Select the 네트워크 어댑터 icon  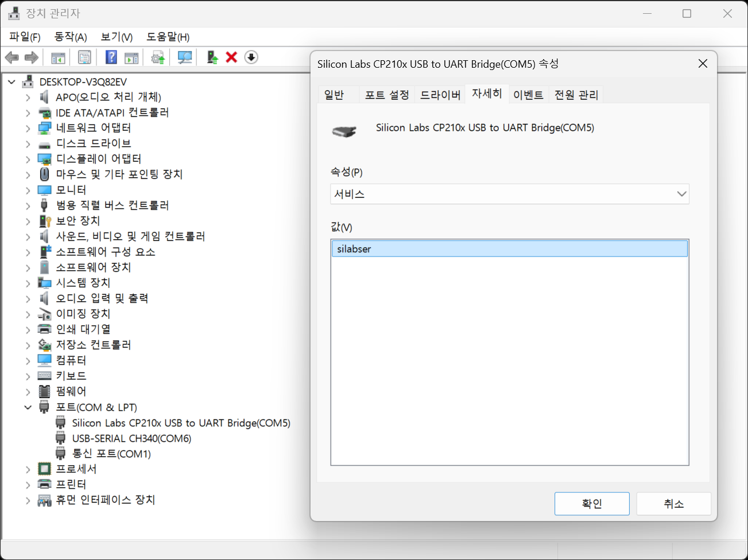pos(44,128)
